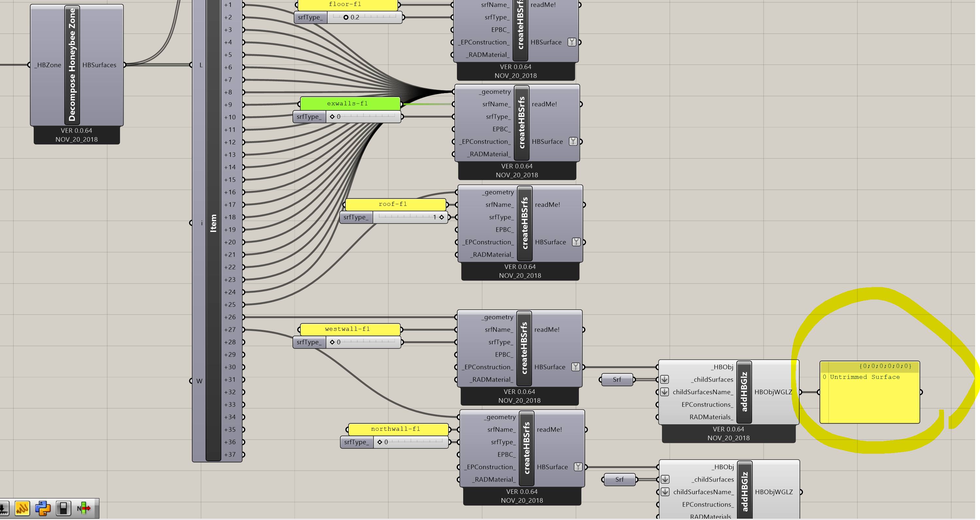Click the +37 output of the Item component
980x520 pixels.
pyautogui.click(x=230, y=455)
